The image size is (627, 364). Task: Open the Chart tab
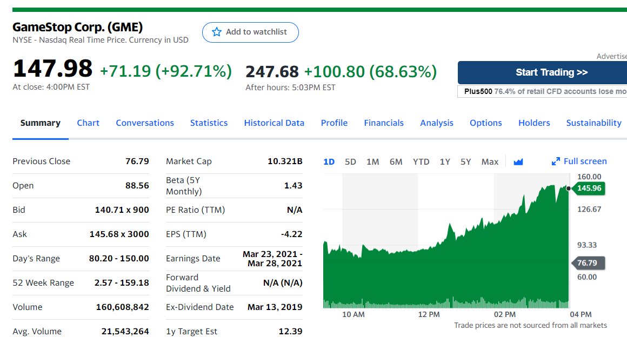[88, 123]
